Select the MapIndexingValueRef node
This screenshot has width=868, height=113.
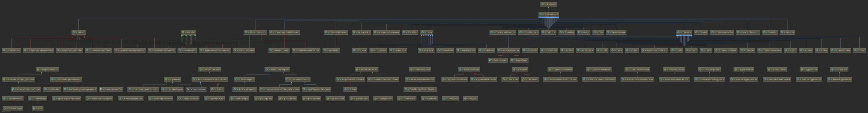69,50
